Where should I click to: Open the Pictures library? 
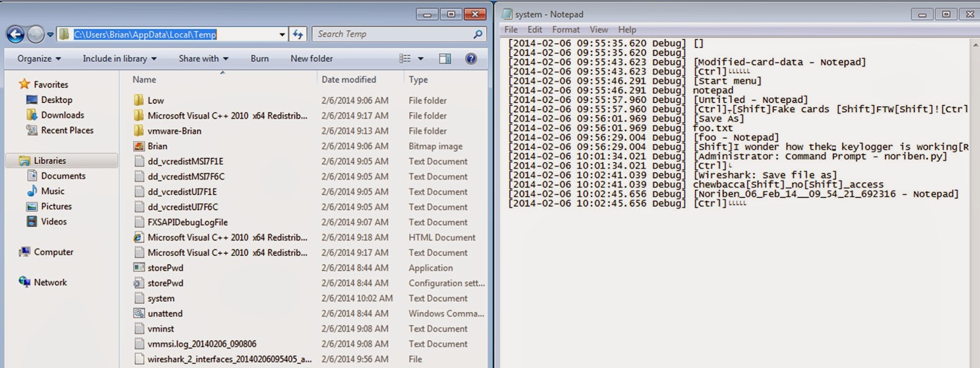pos(56,206)
